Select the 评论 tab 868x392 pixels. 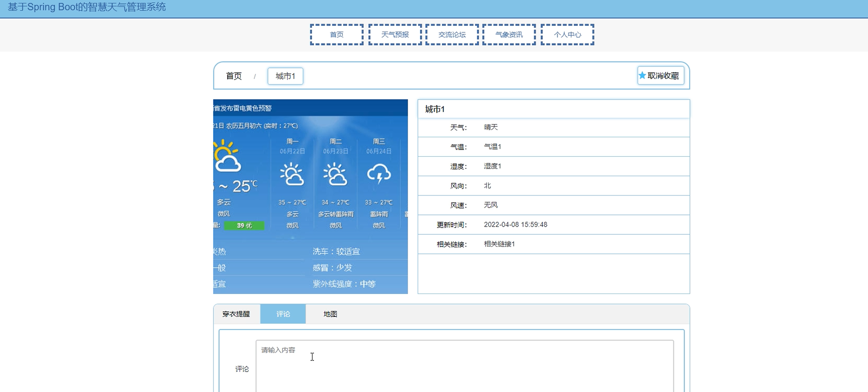pyautogui.click(x=283, y=314)
